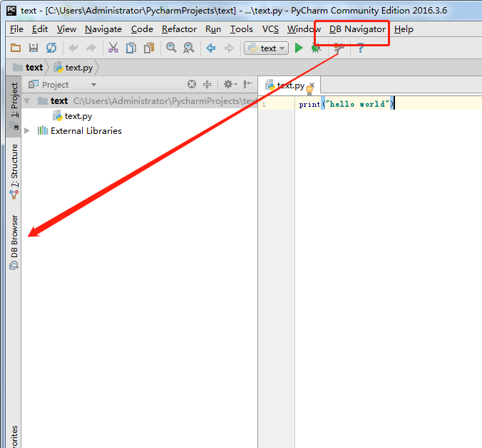Click line number 1 in the gutter
The image size is (482, 448).
[x=264, y=105]
